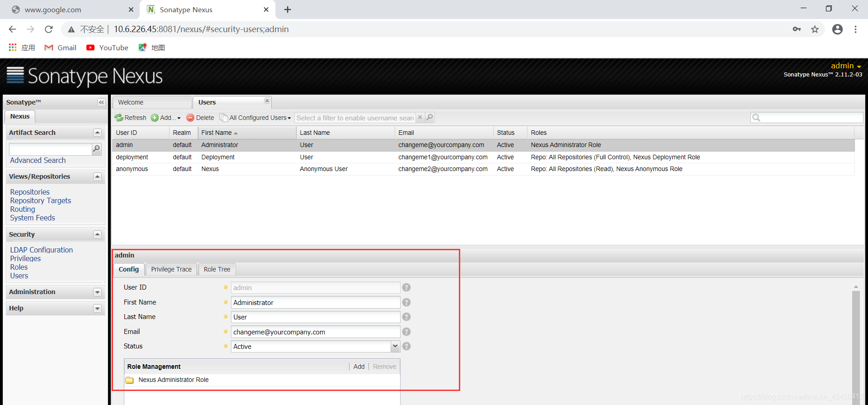Collapse the Security panel
This screenshot has height=405, width=868.
coord(97,234)
